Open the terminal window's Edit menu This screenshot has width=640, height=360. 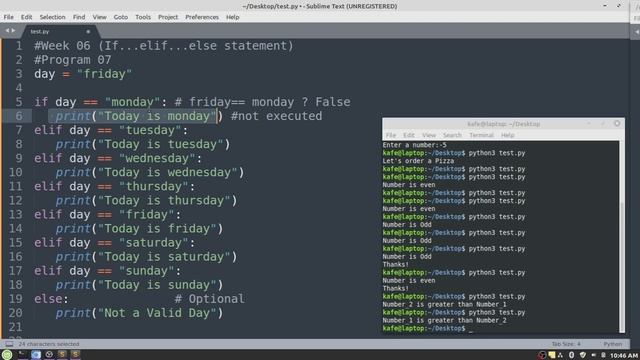click(x=409, y=135)
